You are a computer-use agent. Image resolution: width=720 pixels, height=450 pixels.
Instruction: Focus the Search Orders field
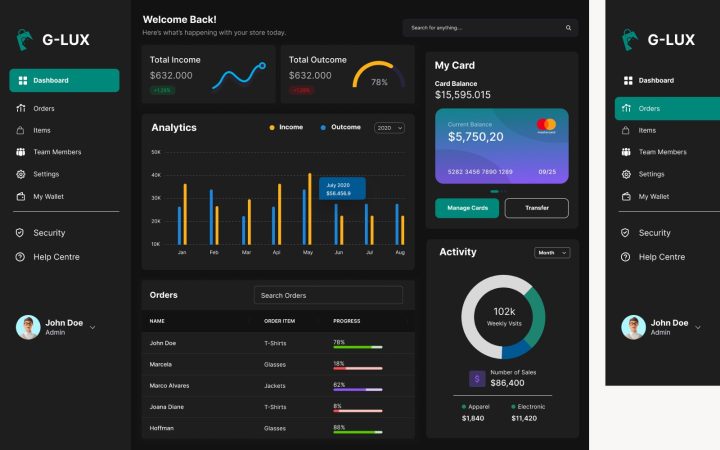pyautogui.click(x=328, y=295)
